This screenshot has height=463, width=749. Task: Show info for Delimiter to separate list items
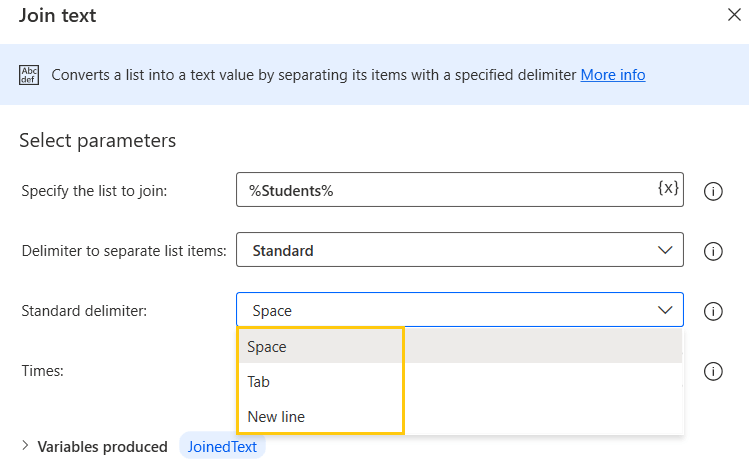pos(713,251)
